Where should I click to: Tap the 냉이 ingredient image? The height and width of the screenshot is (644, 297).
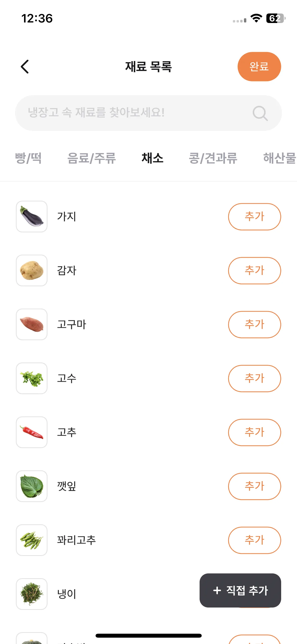click(32, 594)
